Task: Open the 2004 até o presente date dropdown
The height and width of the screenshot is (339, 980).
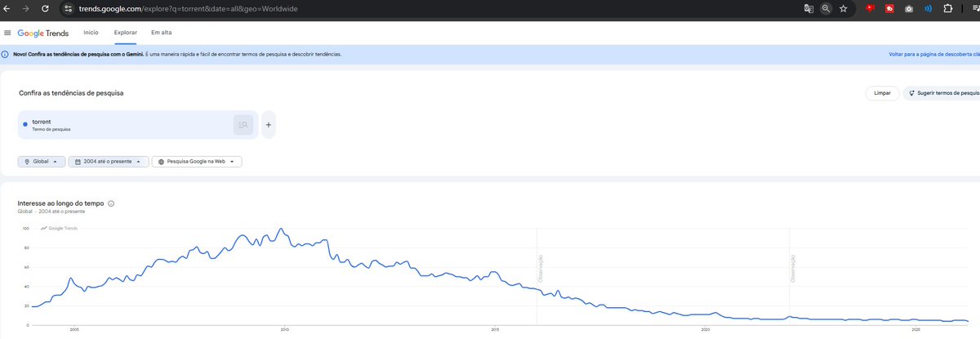Action: click(x=109, y=162)
